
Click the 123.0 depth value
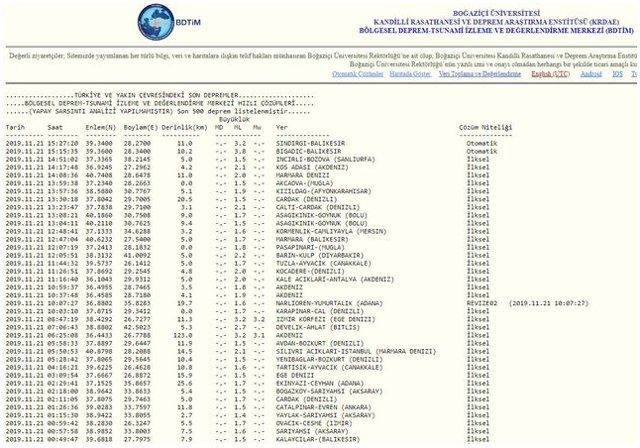click(x=182, y=335)
